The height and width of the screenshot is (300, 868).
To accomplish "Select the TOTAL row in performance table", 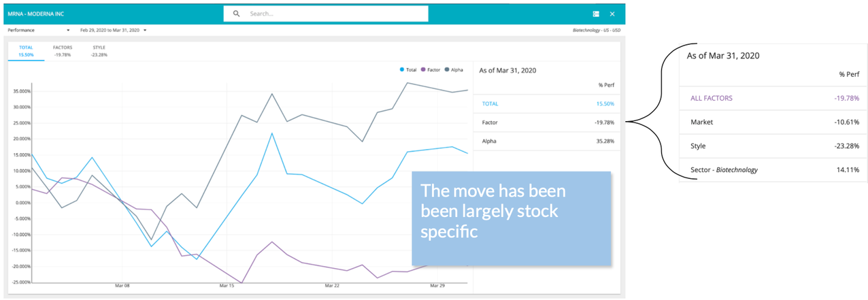I will point(547,103).
